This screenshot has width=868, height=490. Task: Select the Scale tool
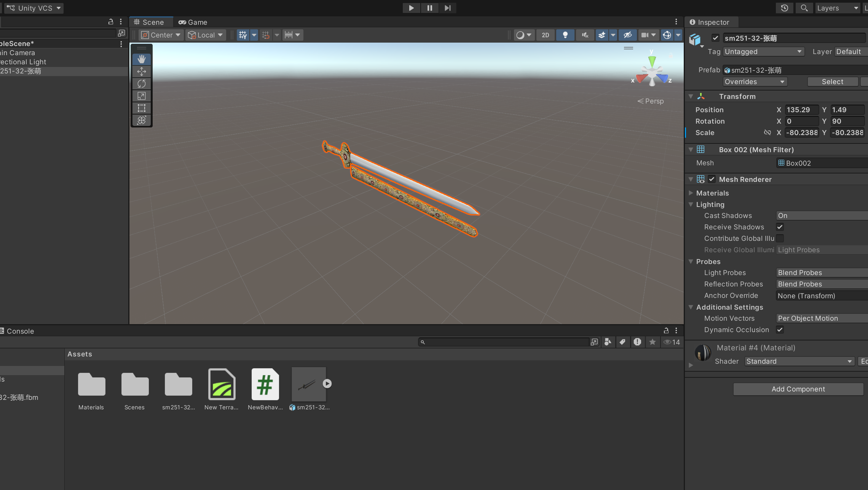point(142,96)
